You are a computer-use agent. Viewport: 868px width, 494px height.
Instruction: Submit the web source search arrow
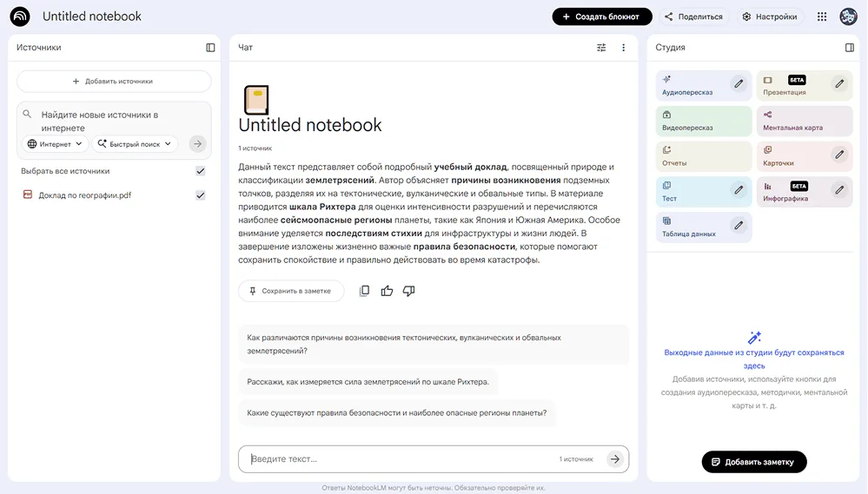(x=198, y=144)
